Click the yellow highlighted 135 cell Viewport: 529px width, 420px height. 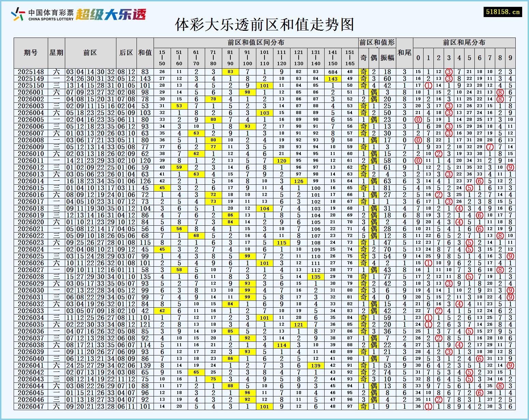pos(316,277)
